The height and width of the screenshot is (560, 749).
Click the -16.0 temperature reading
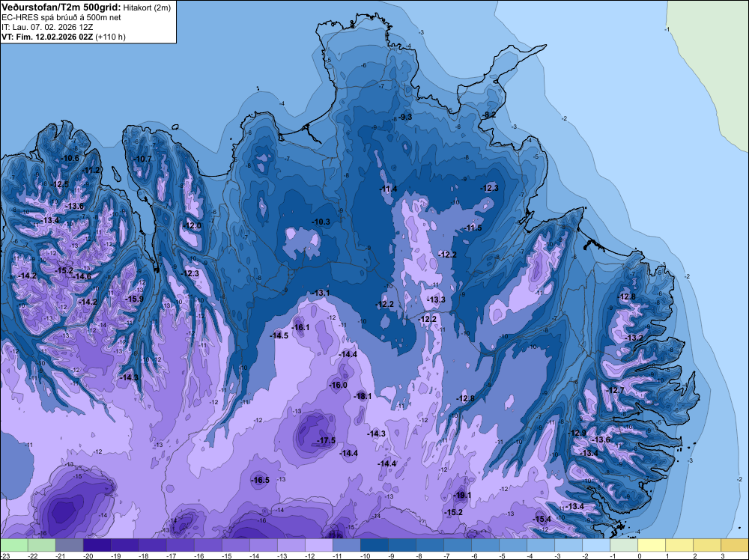tap(338, 385)
